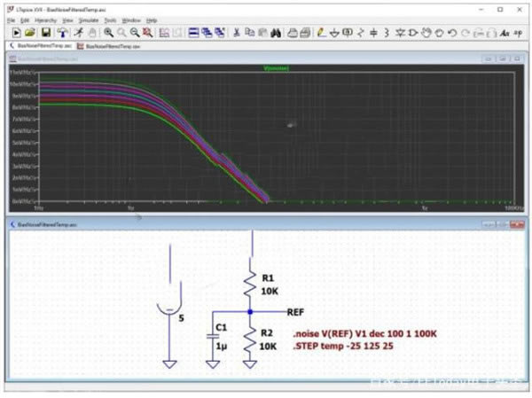The width and height of the screenshot is (532, 398).
Task: Open the Tools menu
Action: [110, 19]
